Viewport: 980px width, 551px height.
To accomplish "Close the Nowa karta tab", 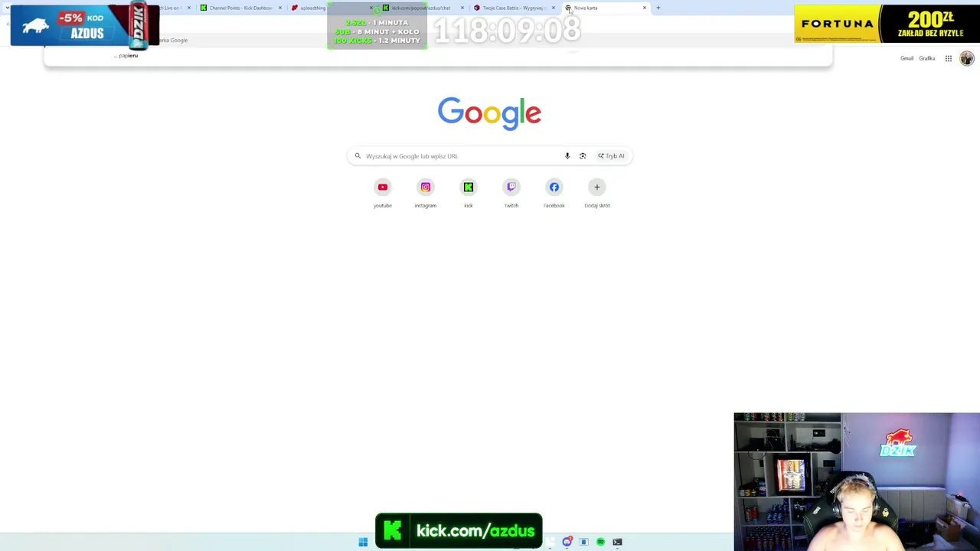I will click(645, 8).
